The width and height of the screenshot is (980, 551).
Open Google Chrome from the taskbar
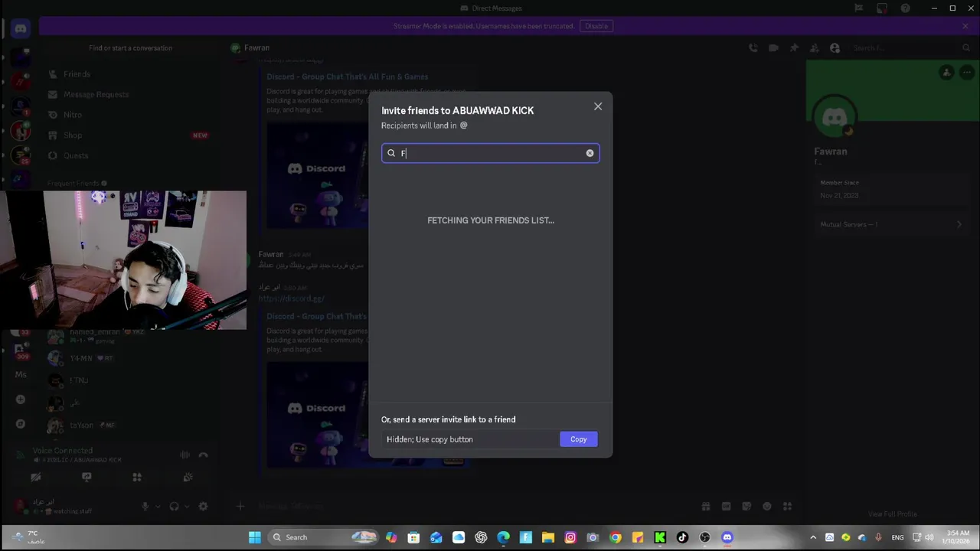(616, 537)
